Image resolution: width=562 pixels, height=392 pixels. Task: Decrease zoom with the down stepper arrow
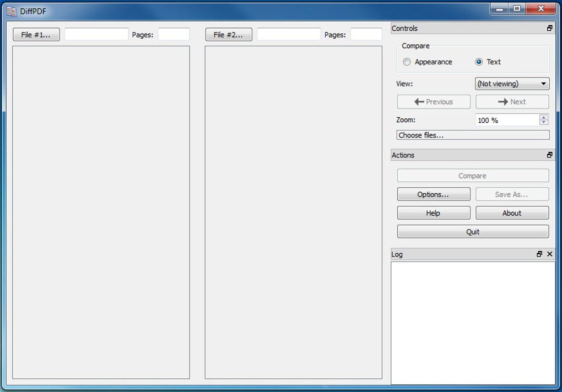(544, 122)
